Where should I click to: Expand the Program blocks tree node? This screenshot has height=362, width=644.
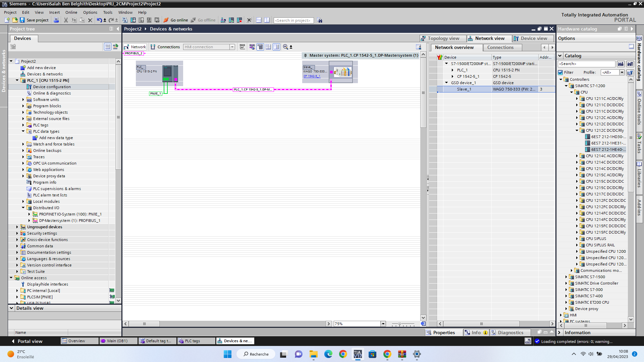pos(23,106)
